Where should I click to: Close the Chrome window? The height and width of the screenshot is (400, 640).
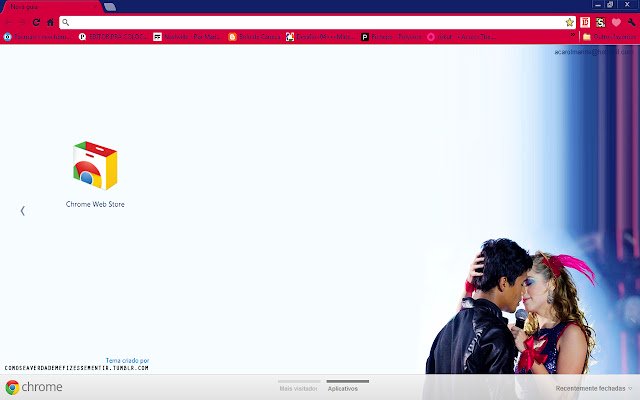pyautogui.click(x=627, y=4)
